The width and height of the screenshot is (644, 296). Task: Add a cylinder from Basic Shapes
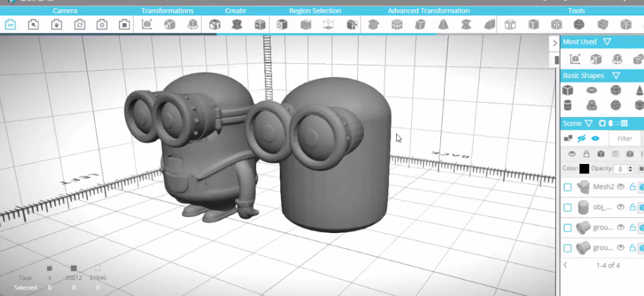pos(568,105)
